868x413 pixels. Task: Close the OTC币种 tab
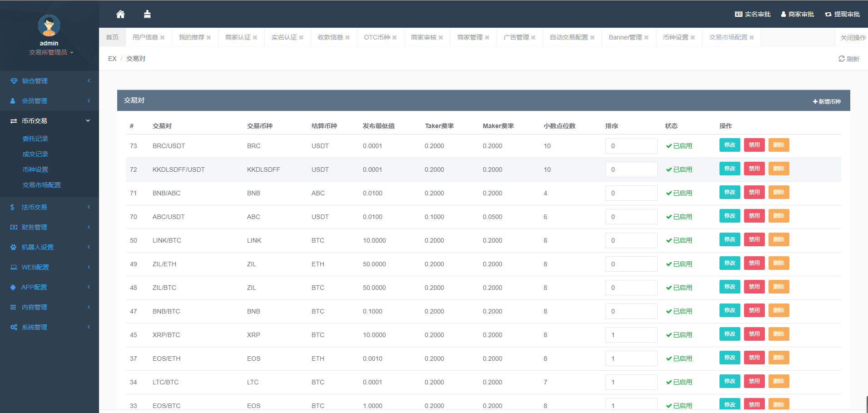tap(395, 38)
